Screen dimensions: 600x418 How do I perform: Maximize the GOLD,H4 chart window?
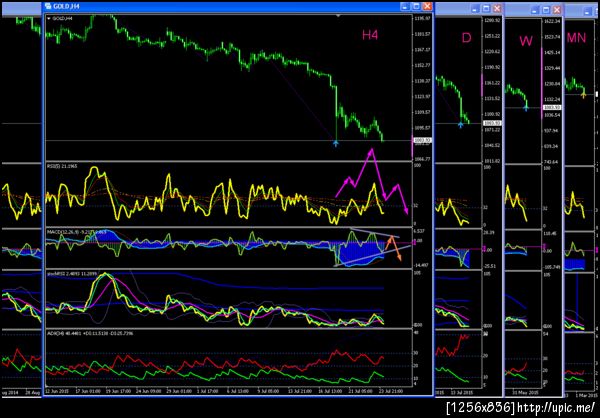tap(417, 7)
